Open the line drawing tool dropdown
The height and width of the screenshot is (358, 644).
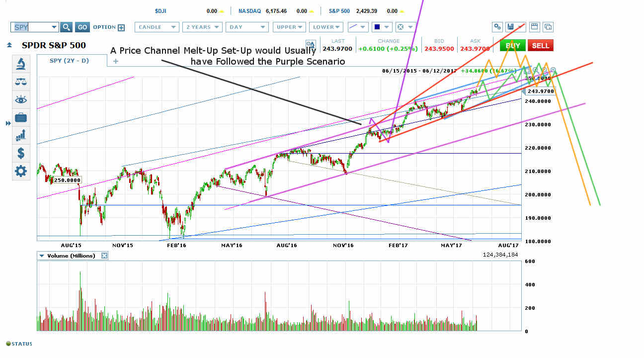click(357, 27)
